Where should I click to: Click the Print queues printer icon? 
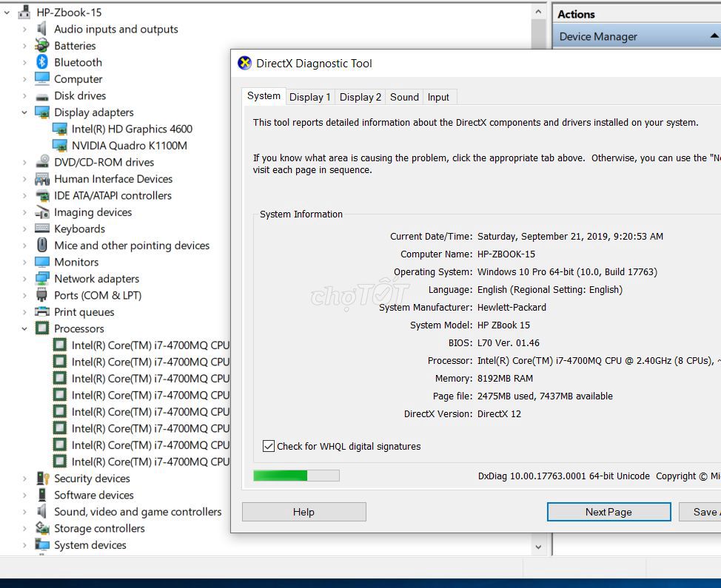pos(42,311)
